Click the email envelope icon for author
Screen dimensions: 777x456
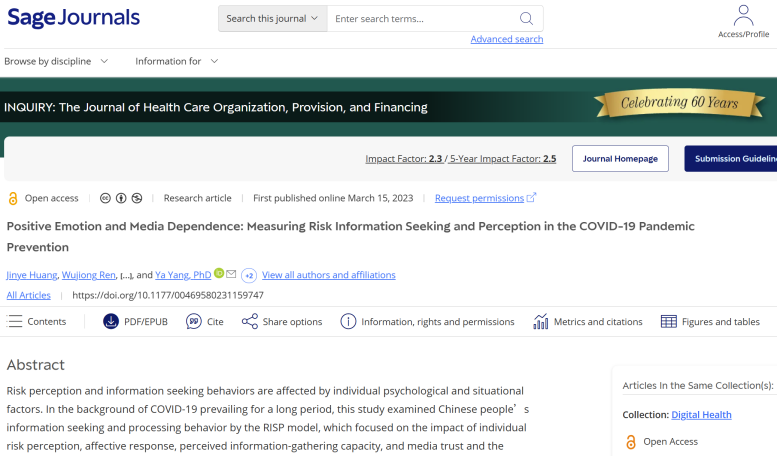231,274
